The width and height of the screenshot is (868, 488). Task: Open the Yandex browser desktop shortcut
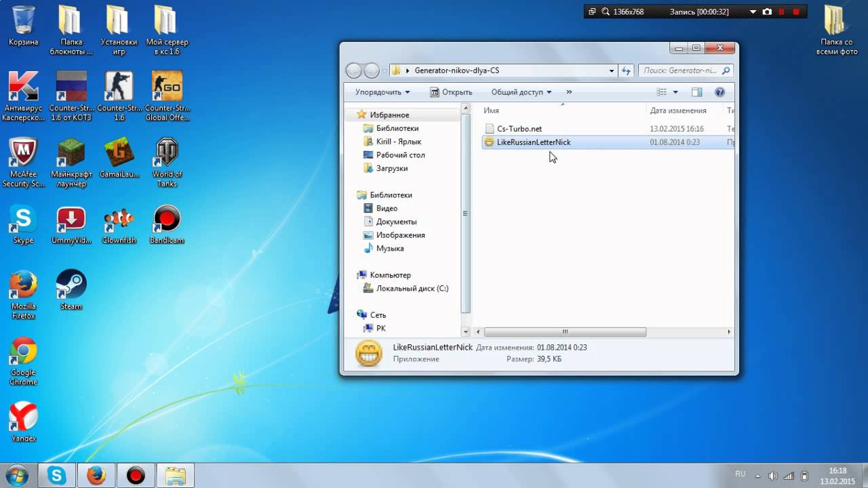[x=23, y=422]
